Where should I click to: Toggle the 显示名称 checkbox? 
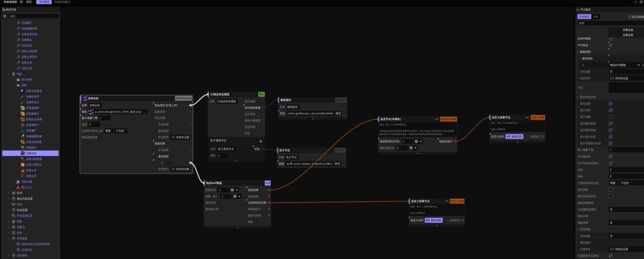611,110
